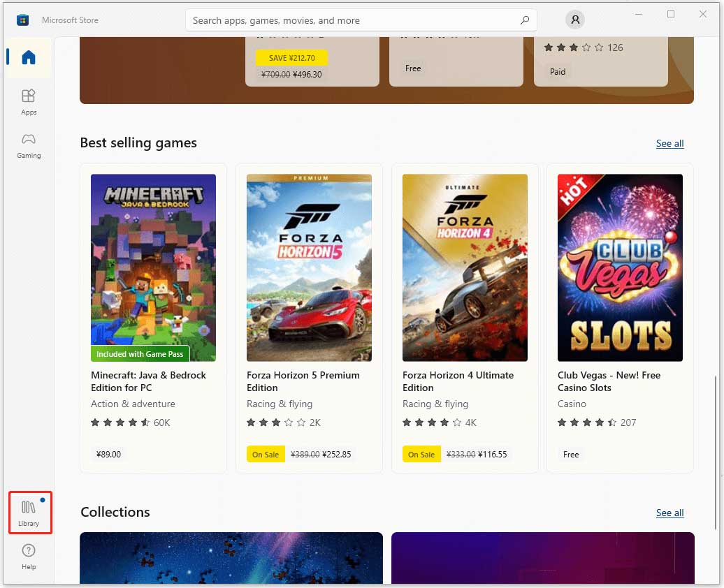Click the ¥116.55 sale price
This screenshot has width=724, height=588.
(492, 455)
